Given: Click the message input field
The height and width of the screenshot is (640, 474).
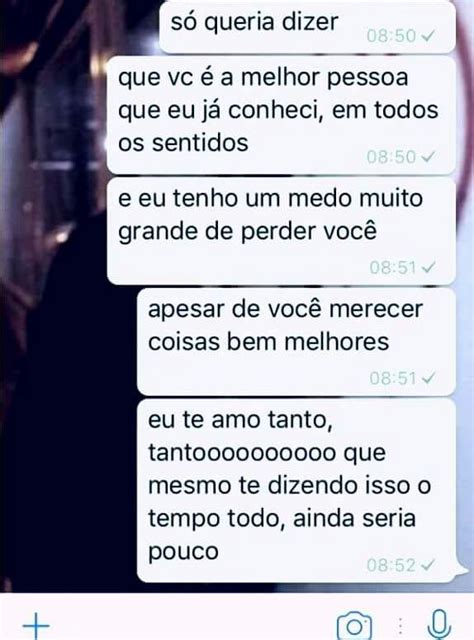Looking at the screenshot, I should 192,624.
